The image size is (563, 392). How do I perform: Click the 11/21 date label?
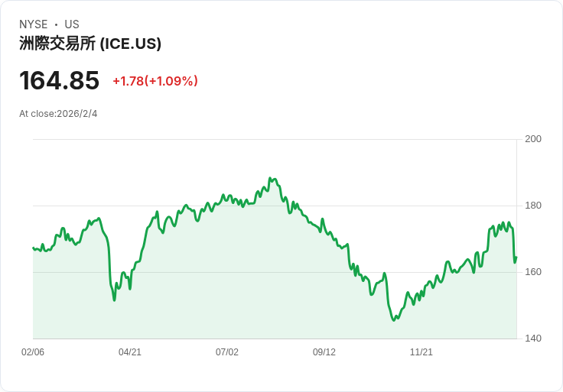point(421,352)
